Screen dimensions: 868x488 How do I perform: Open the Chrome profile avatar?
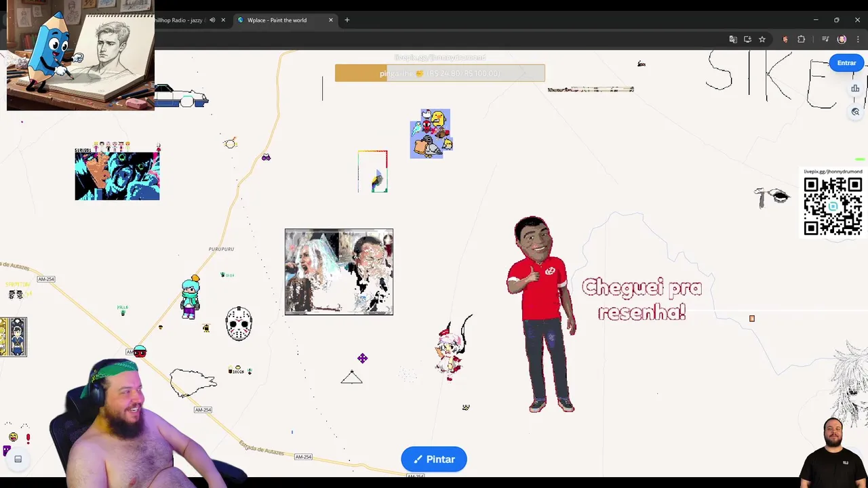pyautogui.click(x=842, y=39)
